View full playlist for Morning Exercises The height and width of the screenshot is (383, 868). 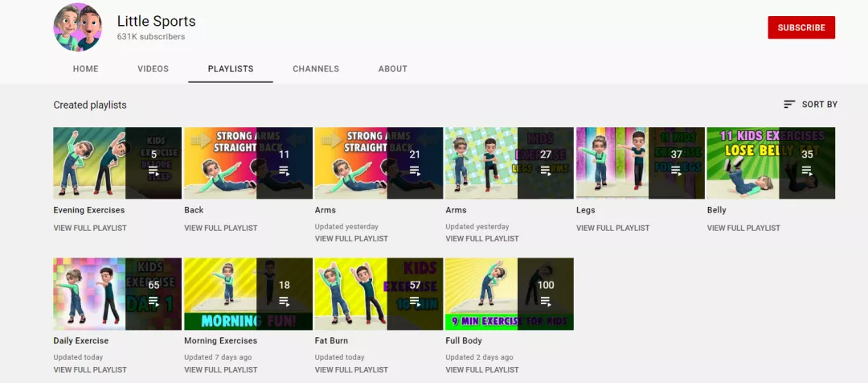pos(221,369)
